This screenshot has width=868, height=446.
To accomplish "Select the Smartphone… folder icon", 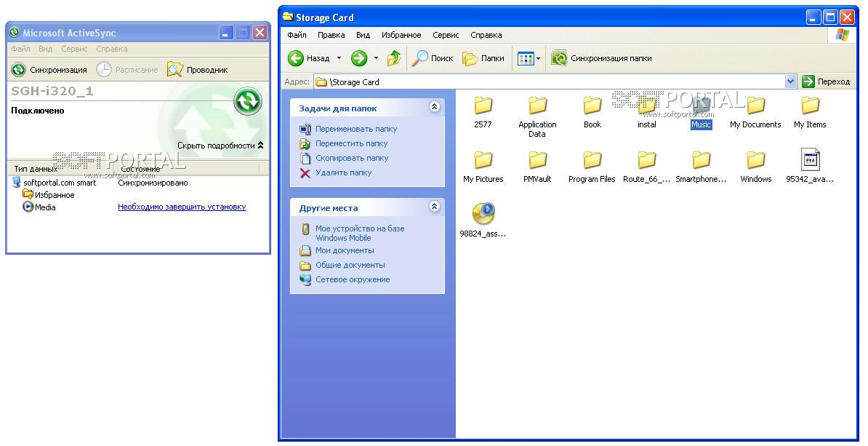I will (701, 159).
